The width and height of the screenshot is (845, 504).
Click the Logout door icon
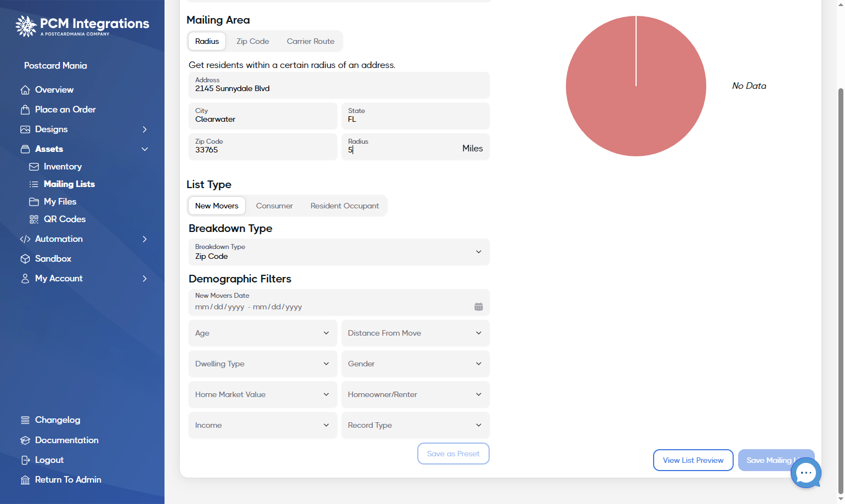(x=25, y=460)
